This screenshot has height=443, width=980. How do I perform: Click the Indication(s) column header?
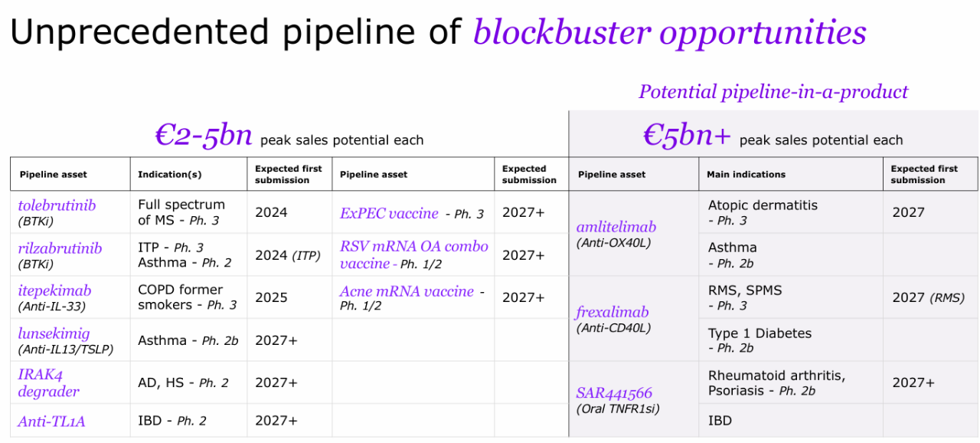coord(170,174)
